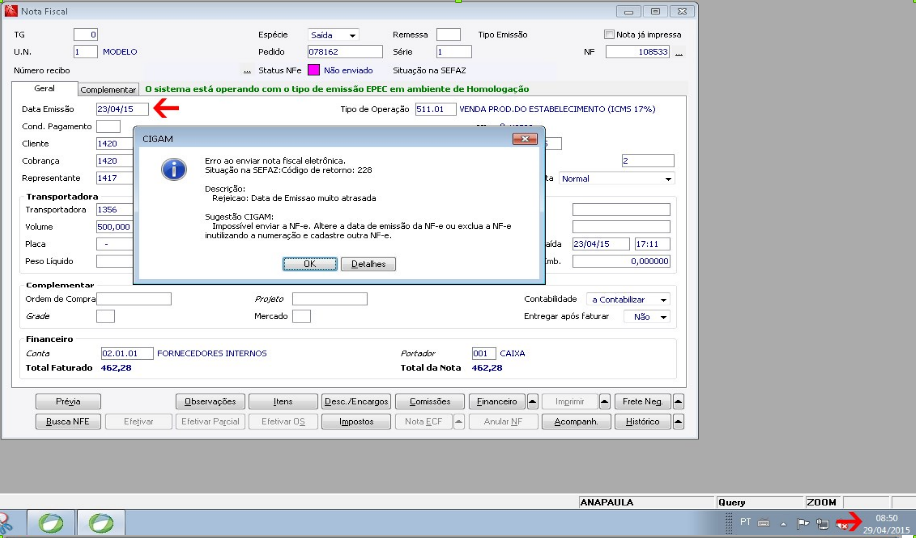
Task: Click the network tray icon
Action: pos(823,523)
